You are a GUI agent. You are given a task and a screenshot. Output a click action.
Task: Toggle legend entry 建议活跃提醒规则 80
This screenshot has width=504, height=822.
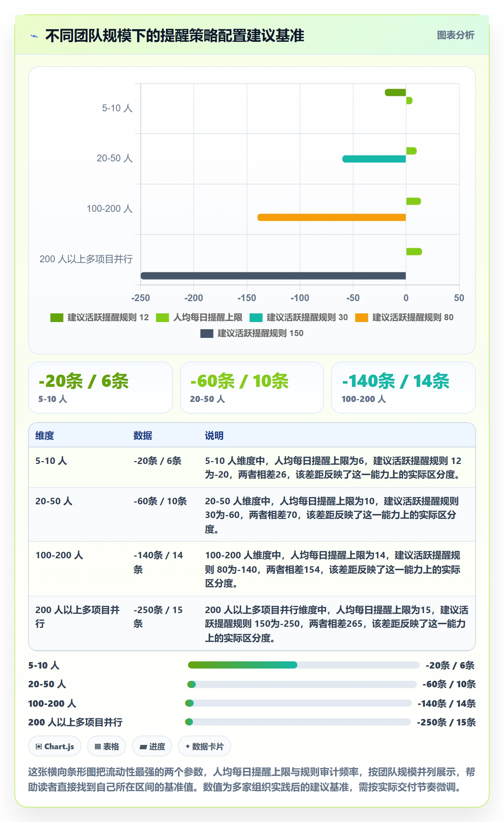404,317
